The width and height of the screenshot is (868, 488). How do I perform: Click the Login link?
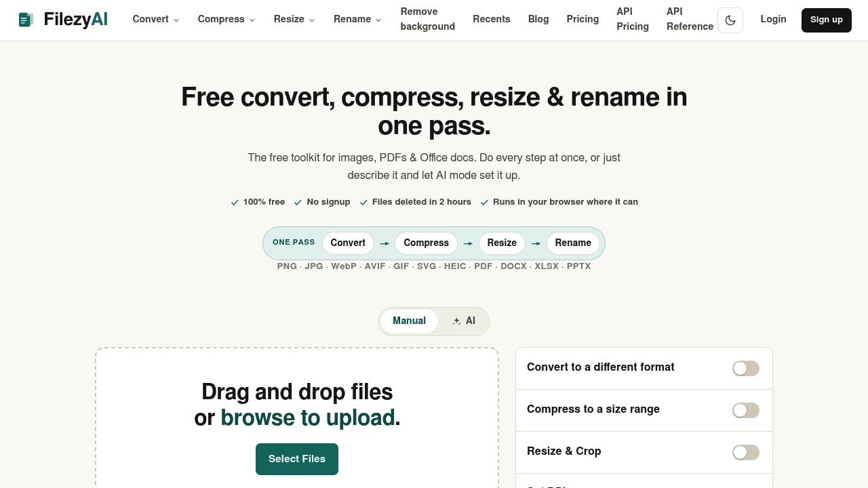pos(773,19)
